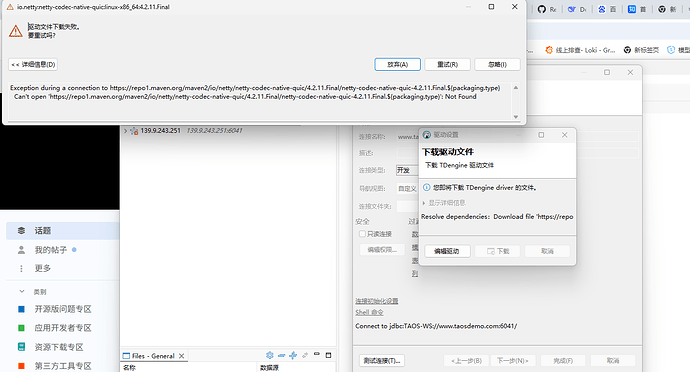Click the 上一步(B) back button
Image resolution: width=690 pixels, height=372 pixels.
(466, 361)
